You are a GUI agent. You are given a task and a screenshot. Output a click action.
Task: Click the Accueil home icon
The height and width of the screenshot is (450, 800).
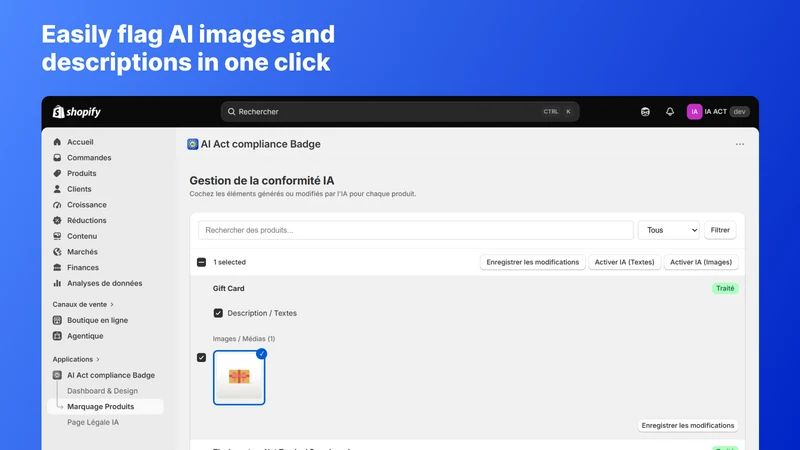click(57, 142)
